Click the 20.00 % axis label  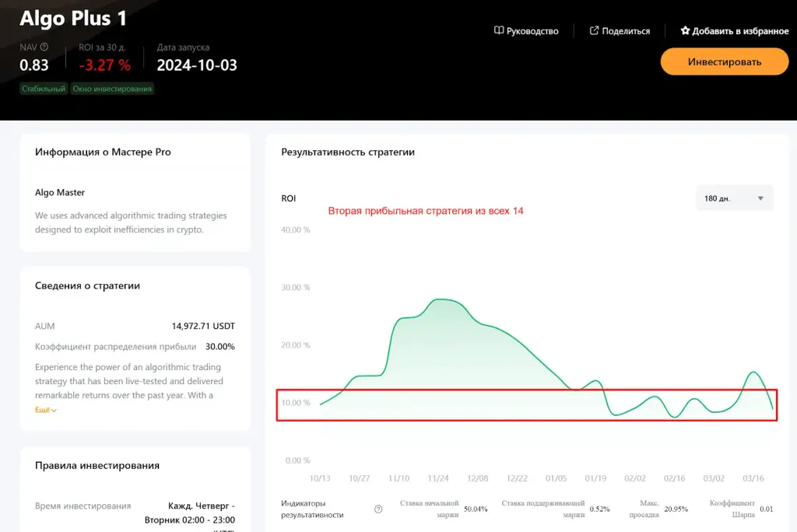295,345
